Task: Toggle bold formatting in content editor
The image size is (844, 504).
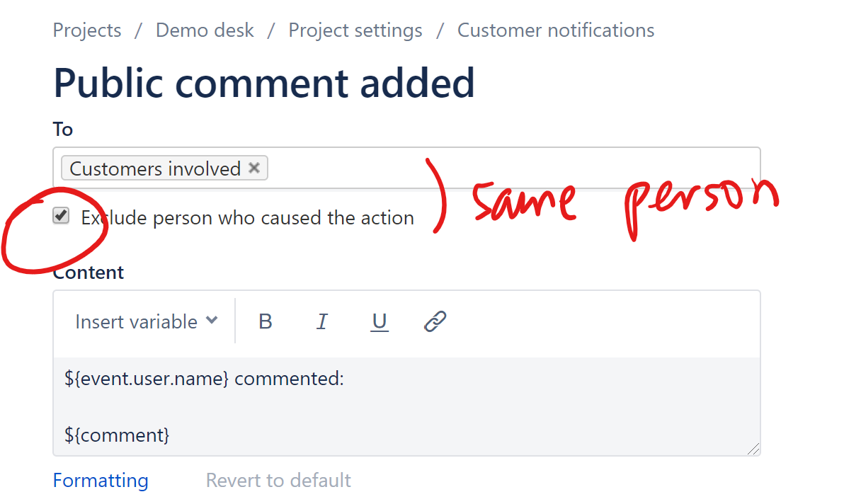Action: point(266,321)
